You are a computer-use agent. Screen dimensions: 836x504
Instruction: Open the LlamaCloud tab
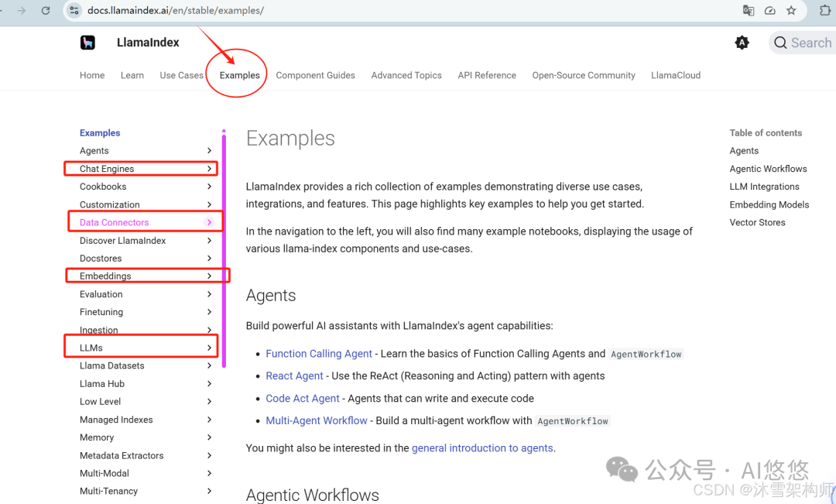(676, 75)
